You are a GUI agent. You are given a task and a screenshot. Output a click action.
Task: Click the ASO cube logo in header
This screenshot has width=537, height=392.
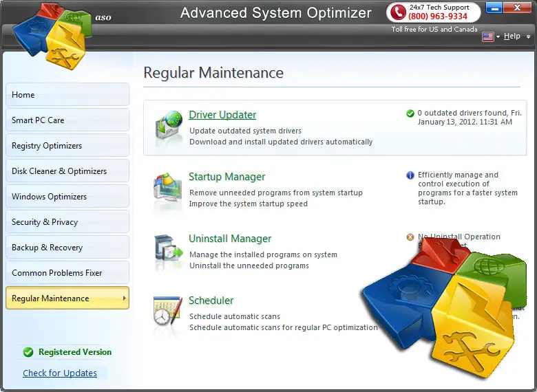[x=52, y=36]
